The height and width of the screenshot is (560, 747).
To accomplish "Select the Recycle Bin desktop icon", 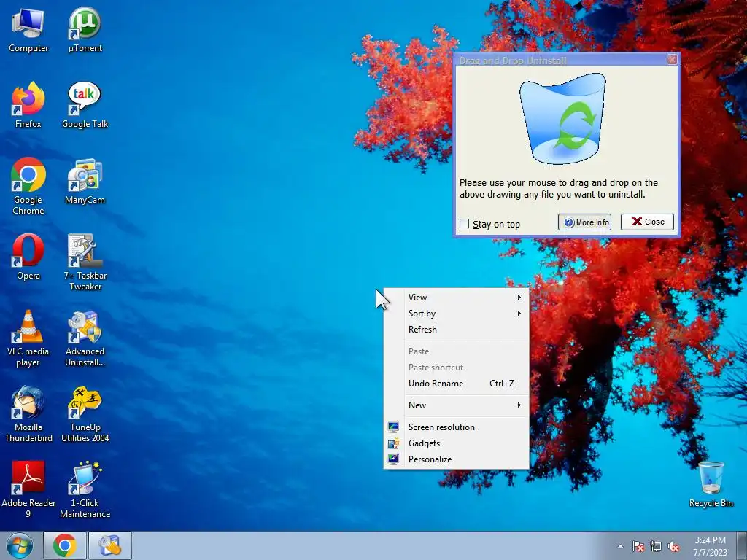I will [711, 485].
